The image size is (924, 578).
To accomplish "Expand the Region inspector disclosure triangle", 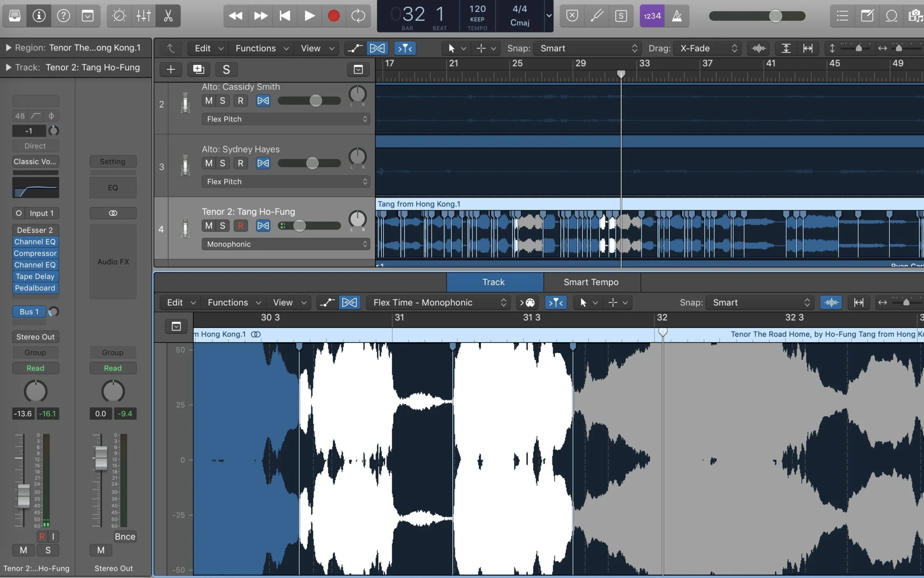I will pos(8,48).
